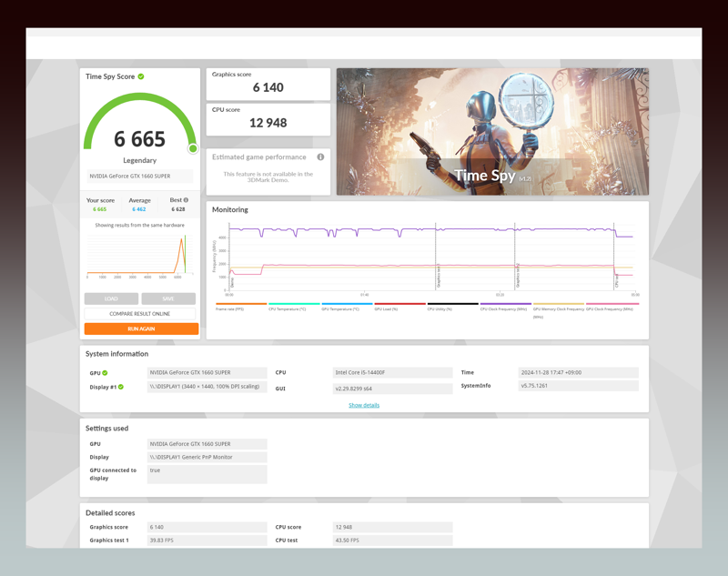Click the GUI version v2.29.8299 s64
The width and height of the screenshot is (728, 576).
[392, 389]
